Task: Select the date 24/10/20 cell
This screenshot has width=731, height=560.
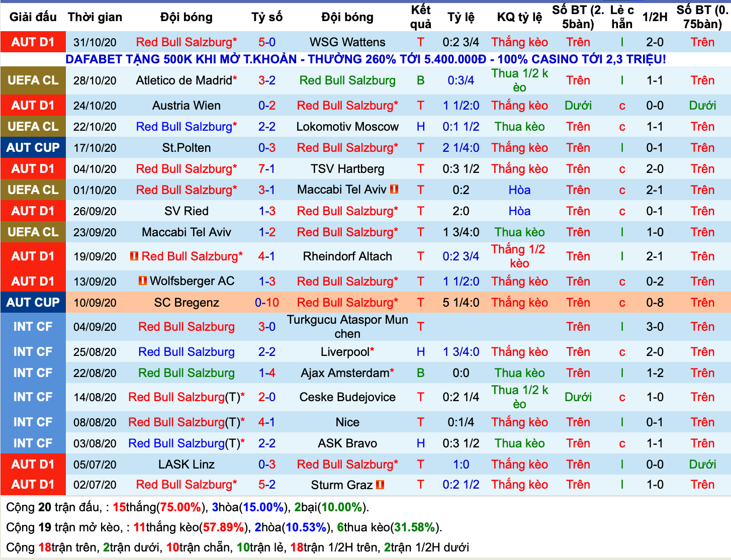Action: pos(95,106)
